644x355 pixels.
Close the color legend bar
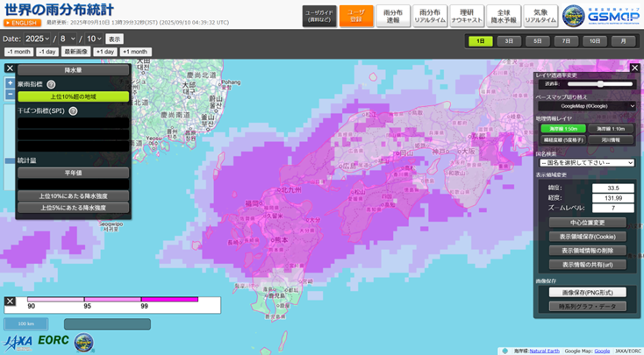10,301
